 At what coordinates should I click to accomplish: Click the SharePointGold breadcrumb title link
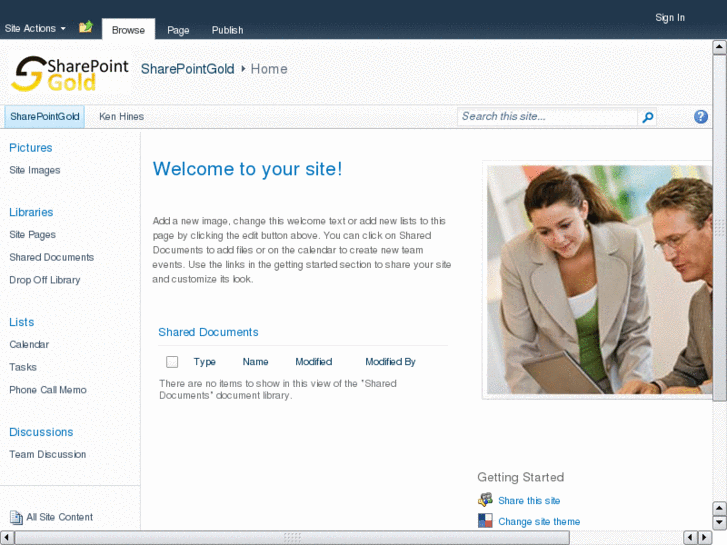pyautogui.click(x=187, y=69)
